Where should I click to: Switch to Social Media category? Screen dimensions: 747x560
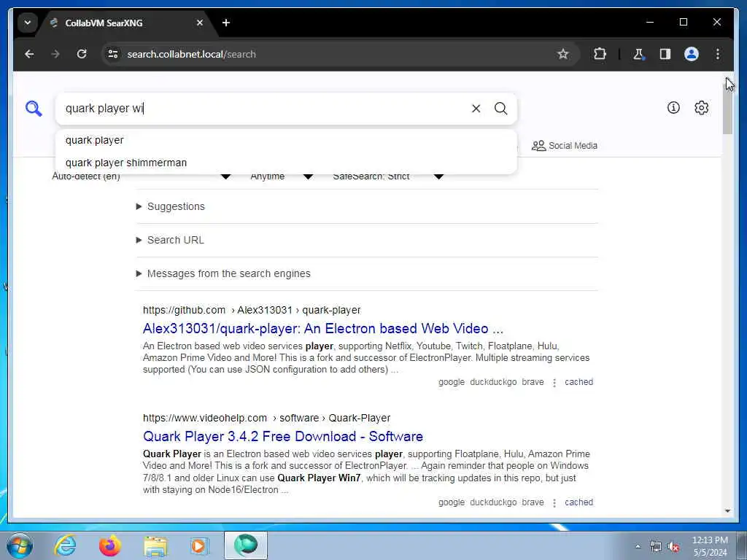565,146
